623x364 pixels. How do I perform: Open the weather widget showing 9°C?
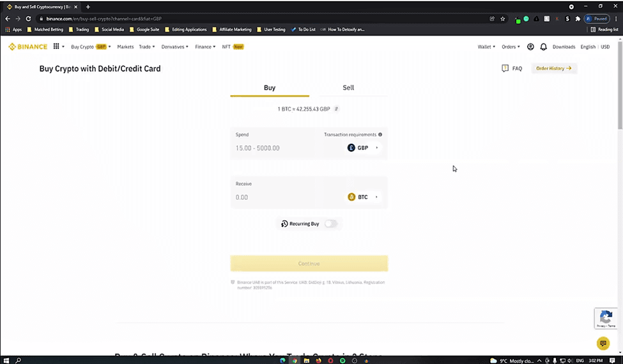[512, 360]
